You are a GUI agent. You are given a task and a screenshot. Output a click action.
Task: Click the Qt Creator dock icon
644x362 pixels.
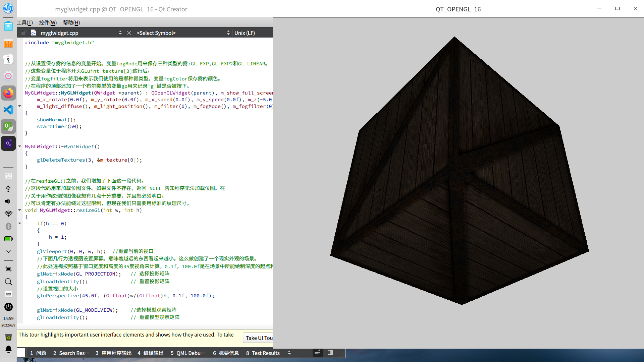[x=8, y=126]
